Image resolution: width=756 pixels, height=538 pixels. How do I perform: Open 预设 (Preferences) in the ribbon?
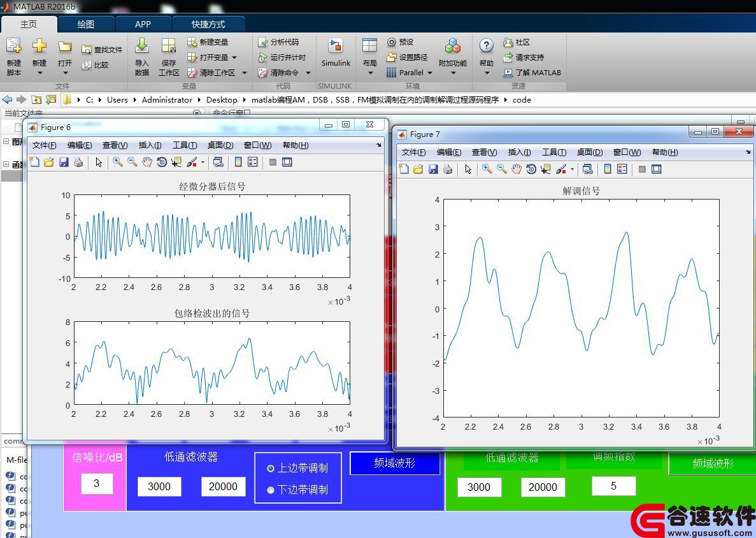(400, 42)
